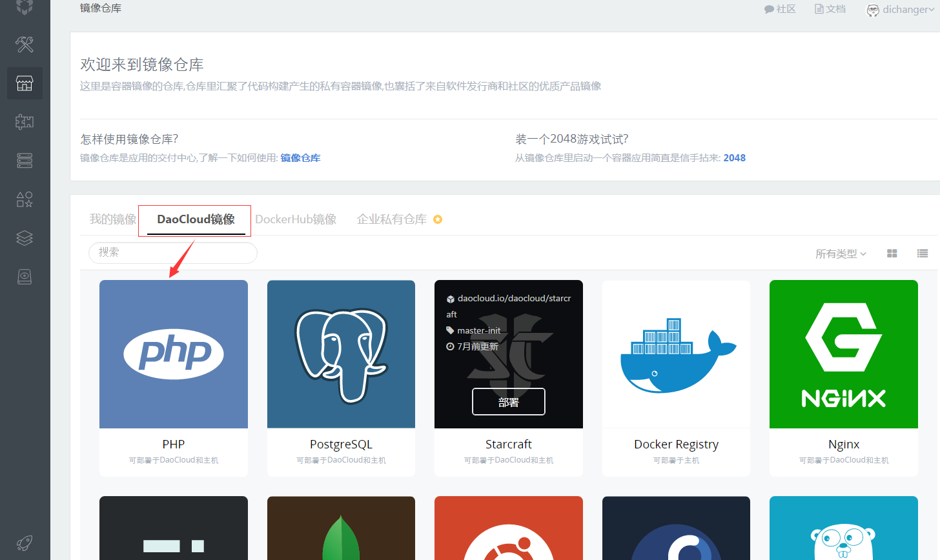
Task: Switch to grid view layout
Action: pos(892,254)
